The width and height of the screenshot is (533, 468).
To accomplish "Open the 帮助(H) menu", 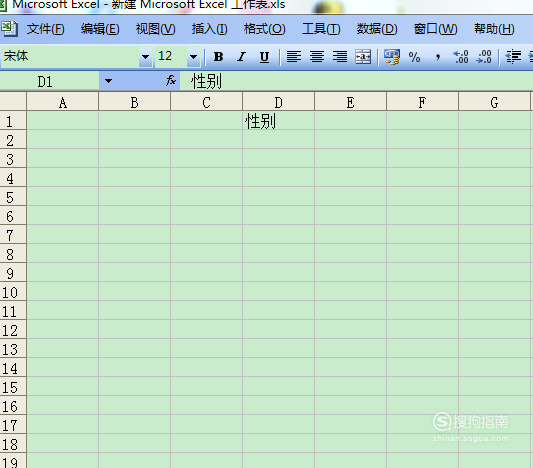I will (x=494, y=29).
